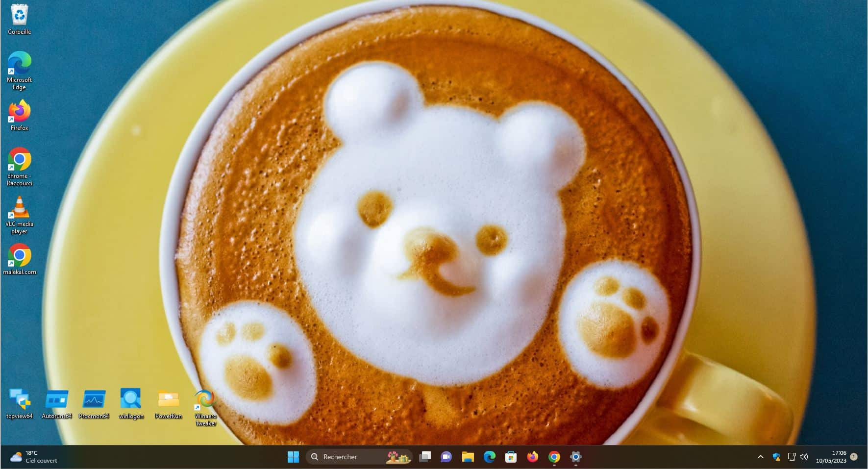
Task: Open File Explorer from the taskbar
Action: (468, 457)
